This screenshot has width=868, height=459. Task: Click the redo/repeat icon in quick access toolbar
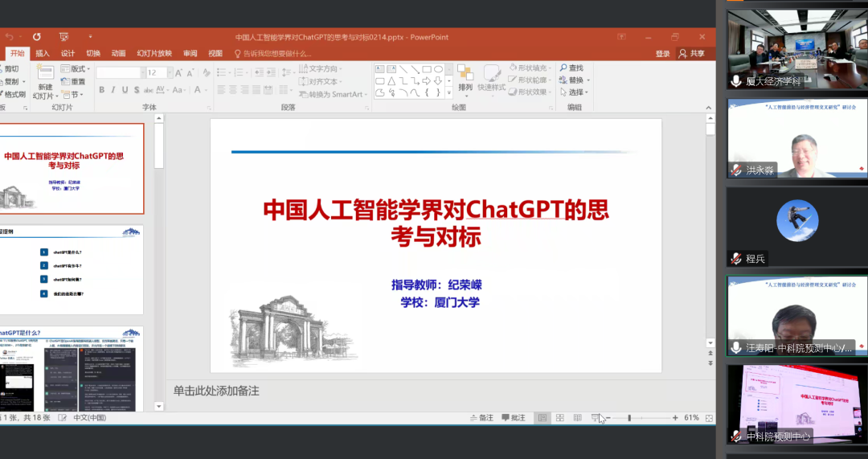point(36,37)
